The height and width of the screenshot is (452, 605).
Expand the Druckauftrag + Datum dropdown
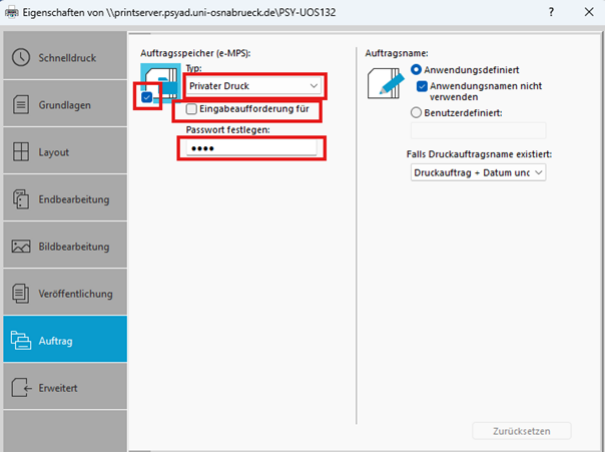[x=478, y=173]
